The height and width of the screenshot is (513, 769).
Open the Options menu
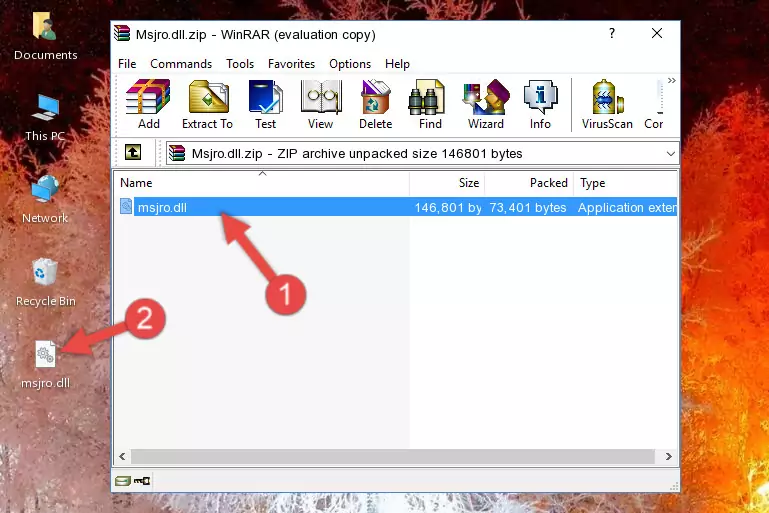(x=350, y=64)
